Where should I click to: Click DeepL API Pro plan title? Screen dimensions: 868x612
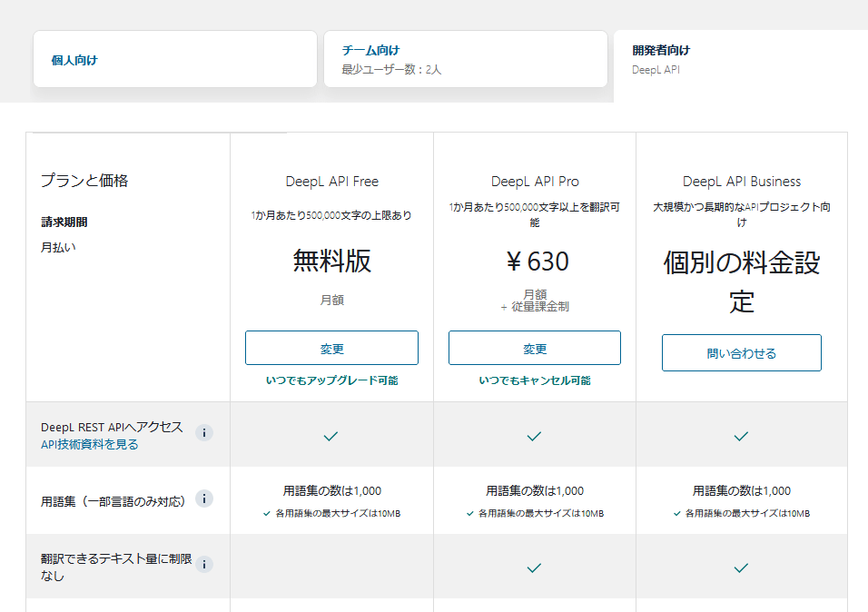(x=535, y=182)
